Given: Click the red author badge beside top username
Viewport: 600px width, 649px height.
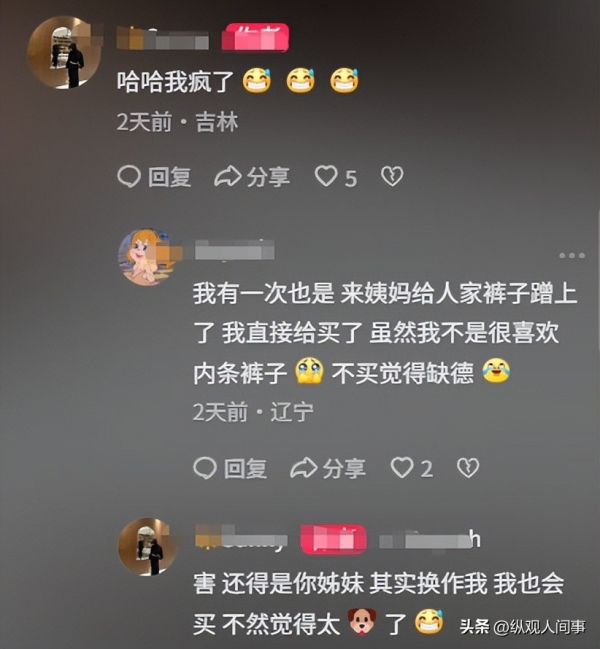Looking at the screenshot, I should tap(255, 37).
